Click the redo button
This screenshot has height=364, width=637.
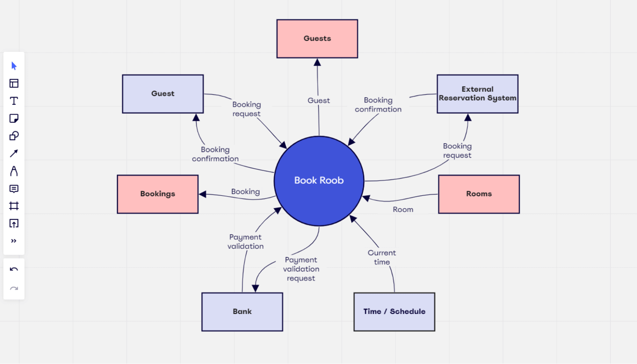pyautogui.click(x=14, y=288)
